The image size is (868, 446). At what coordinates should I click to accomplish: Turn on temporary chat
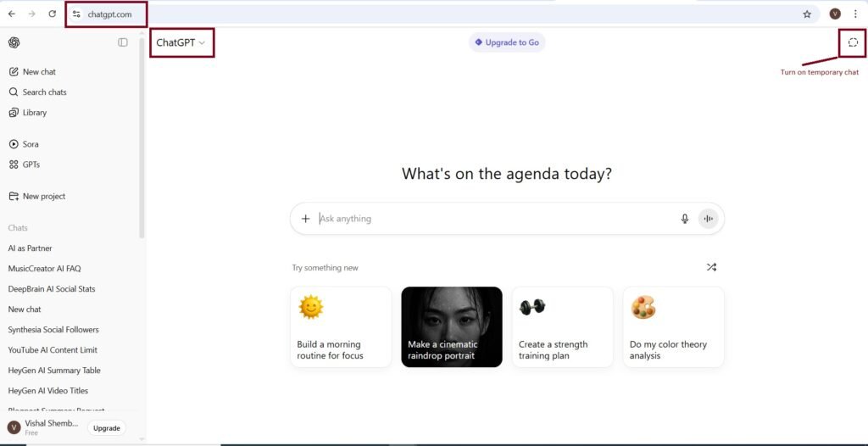pyautogui.click(x=853, y=42)
